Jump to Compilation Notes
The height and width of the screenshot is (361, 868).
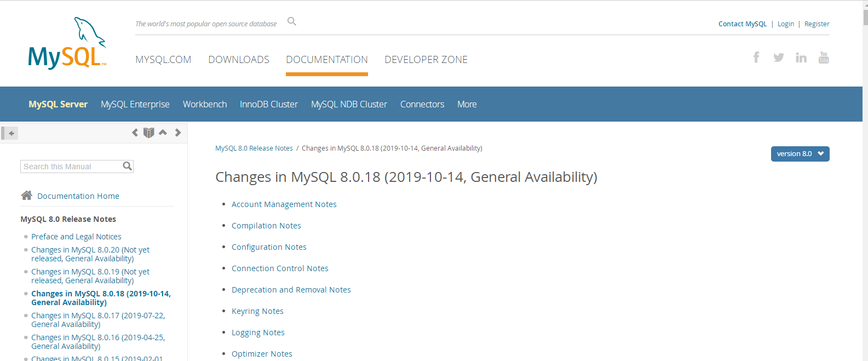point(266,226)
